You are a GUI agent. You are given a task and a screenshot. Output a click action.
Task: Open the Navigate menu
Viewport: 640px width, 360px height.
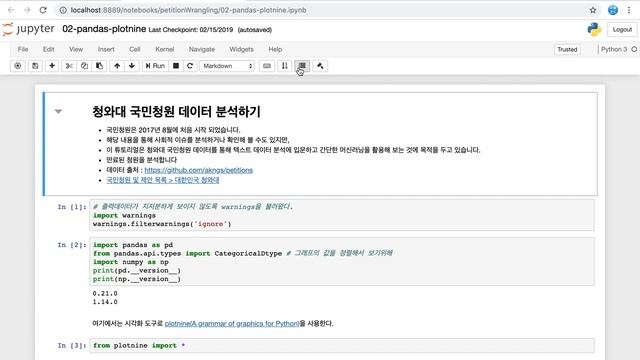202,49
